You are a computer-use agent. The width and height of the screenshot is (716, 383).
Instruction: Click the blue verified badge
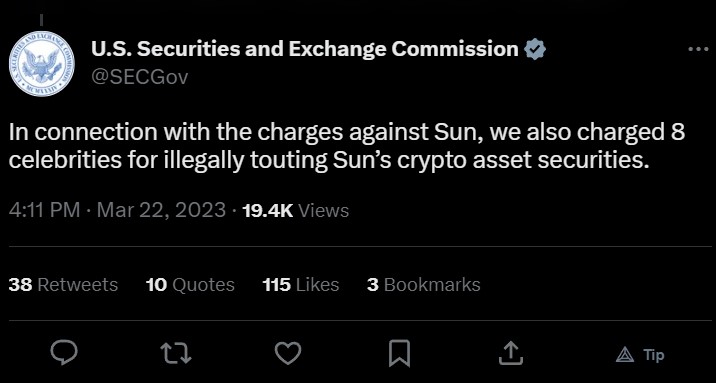(x=535, y=49)
